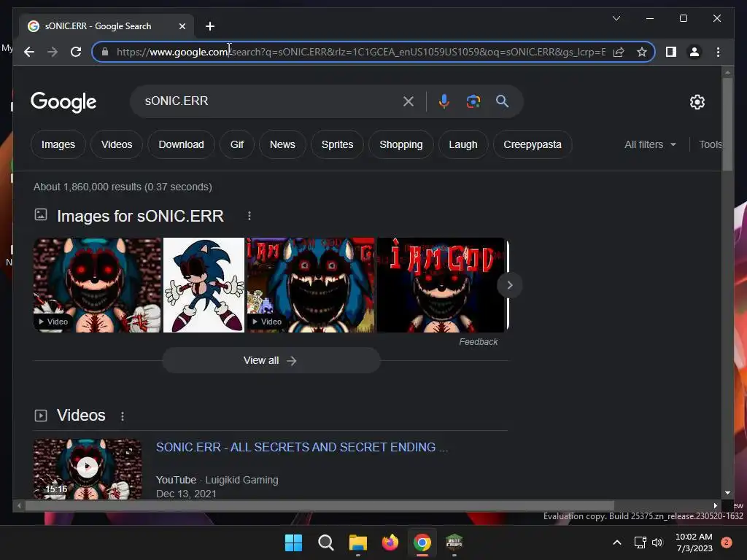This screenshot has width=747, height=560.
Task: Click the browser forward arrow
Action: 53,52
